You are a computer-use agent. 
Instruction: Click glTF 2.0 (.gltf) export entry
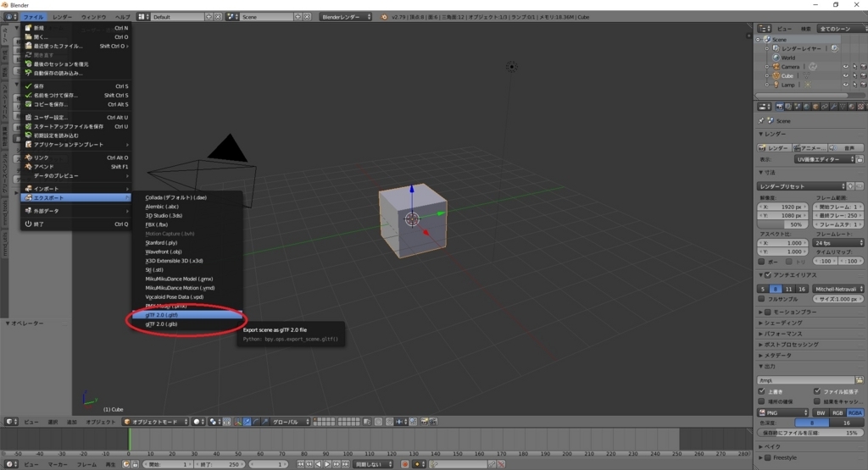186,315
